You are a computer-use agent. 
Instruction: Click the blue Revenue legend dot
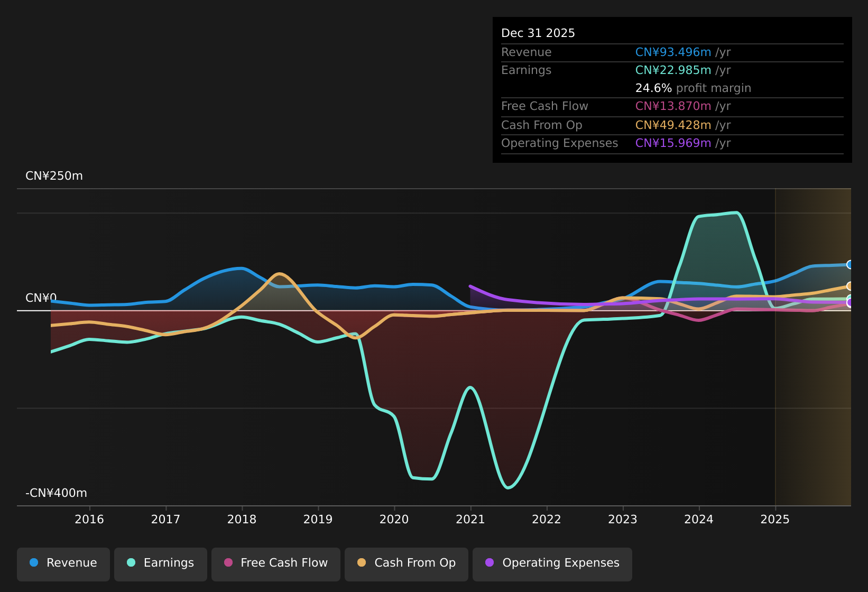tap(34, 563)
